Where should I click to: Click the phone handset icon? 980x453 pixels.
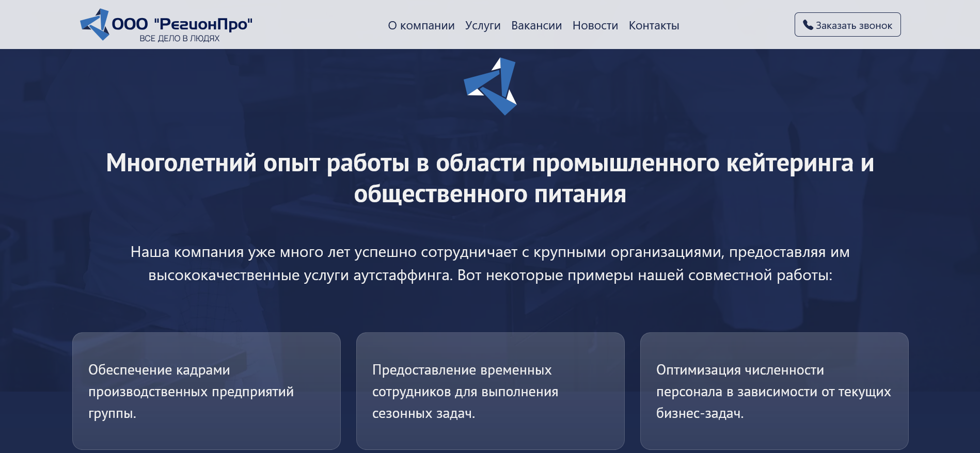[x=808, y=25]
